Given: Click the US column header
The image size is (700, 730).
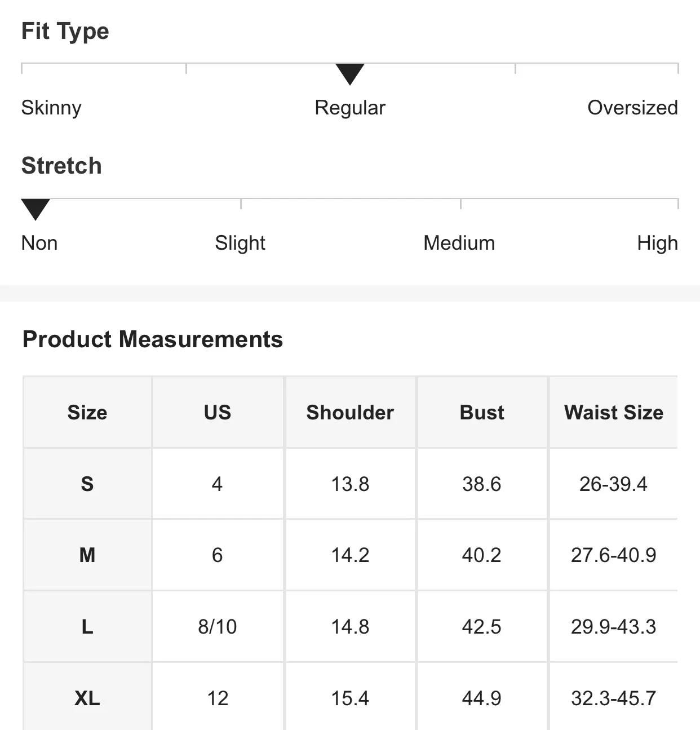Looking at the screenshot, I should 218,413.
